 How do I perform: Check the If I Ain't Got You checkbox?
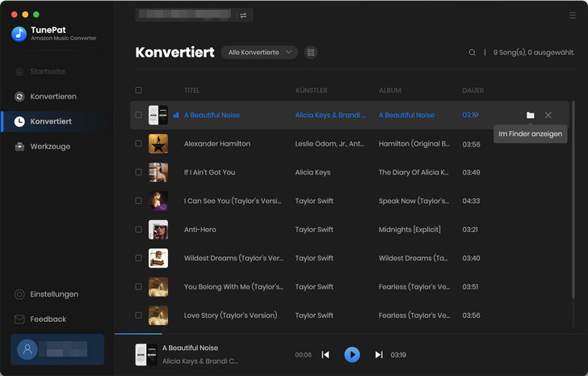pos(139,172)
